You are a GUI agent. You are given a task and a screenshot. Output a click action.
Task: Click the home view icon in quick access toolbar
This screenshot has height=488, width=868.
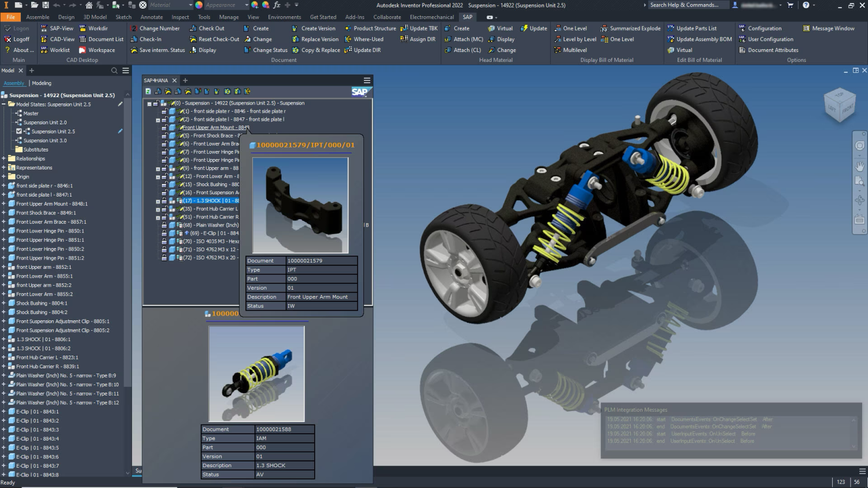pyautogui.click(x=89, y=5)
